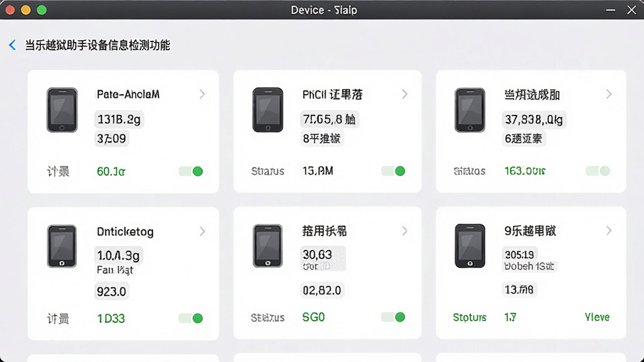Expand the Vleve card with its chevron

609,231
